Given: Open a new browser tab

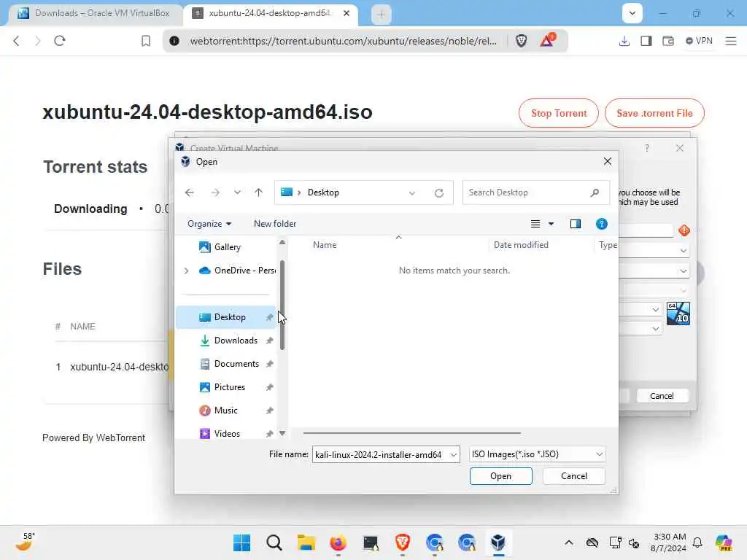Looking at the screenshot, I should point(381,15).
